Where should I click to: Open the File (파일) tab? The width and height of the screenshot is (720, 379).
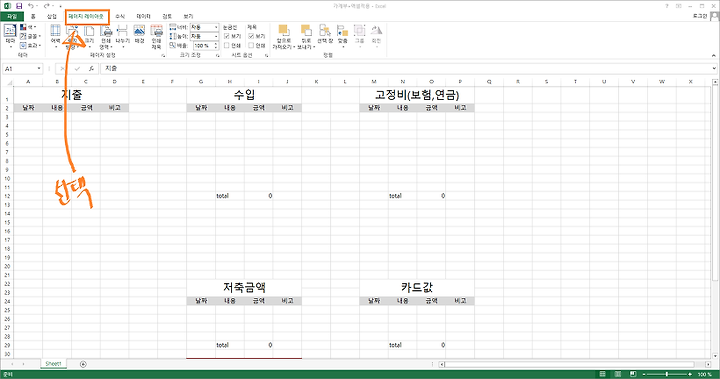[11, 17]
